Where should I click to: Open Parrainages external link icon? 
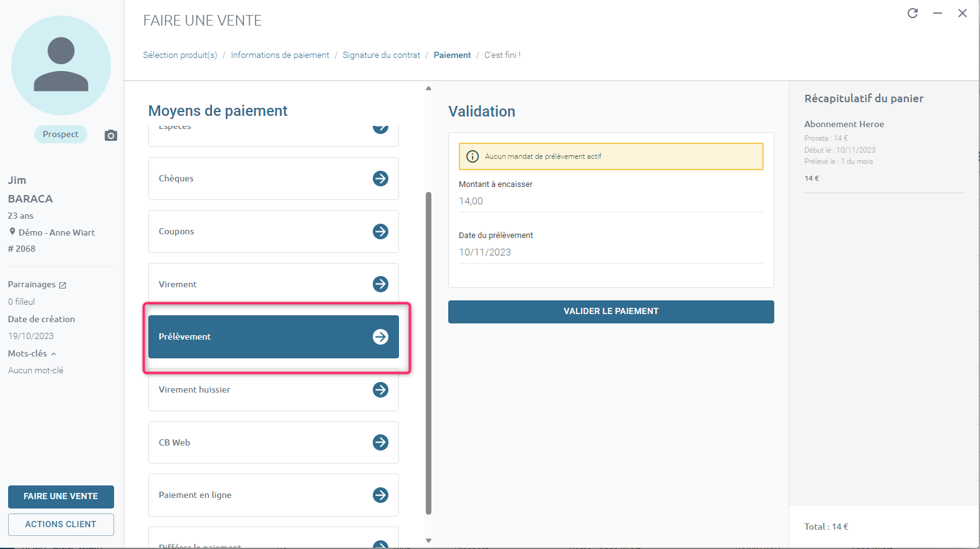click(62, 285)
